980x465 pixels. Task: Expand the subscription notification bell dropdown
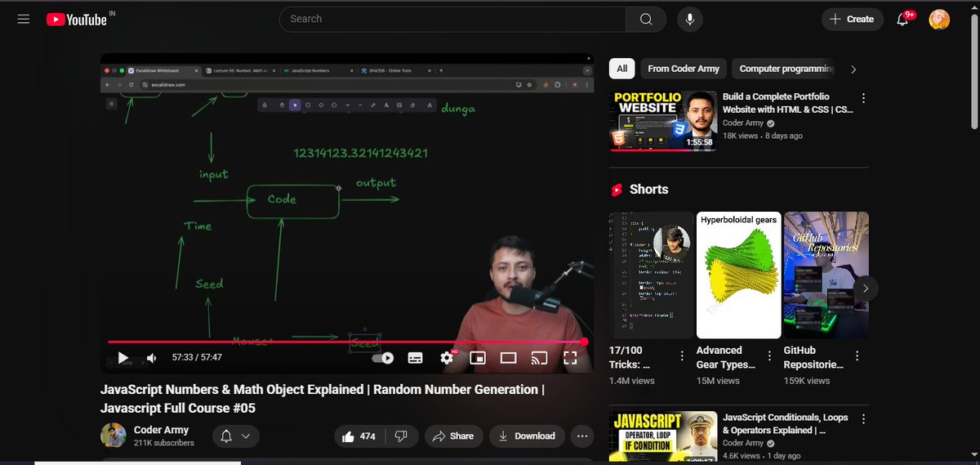(236, 436)
